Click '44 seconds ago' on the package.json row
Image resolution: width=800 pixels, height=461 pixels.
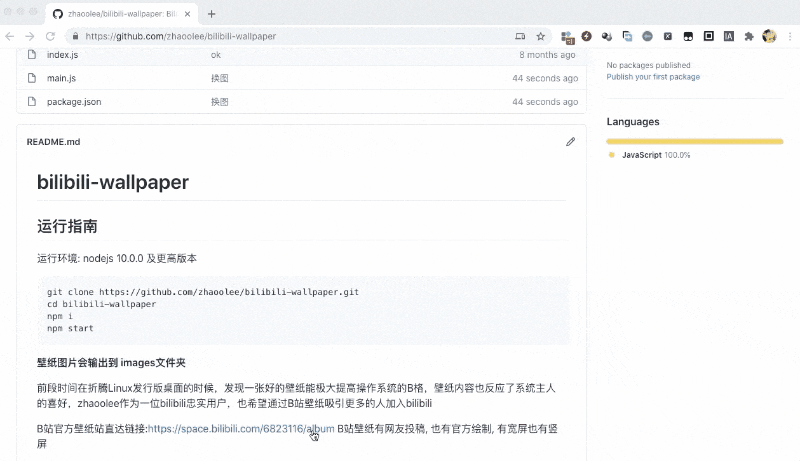coord(545,101)
